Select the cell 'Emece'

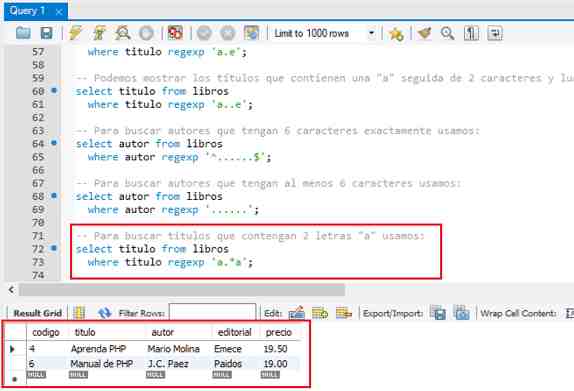point(228,349)
